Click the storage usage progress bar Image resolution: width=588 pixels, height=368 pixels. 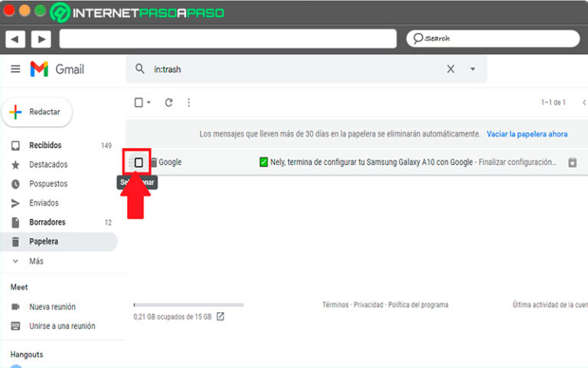188,305
